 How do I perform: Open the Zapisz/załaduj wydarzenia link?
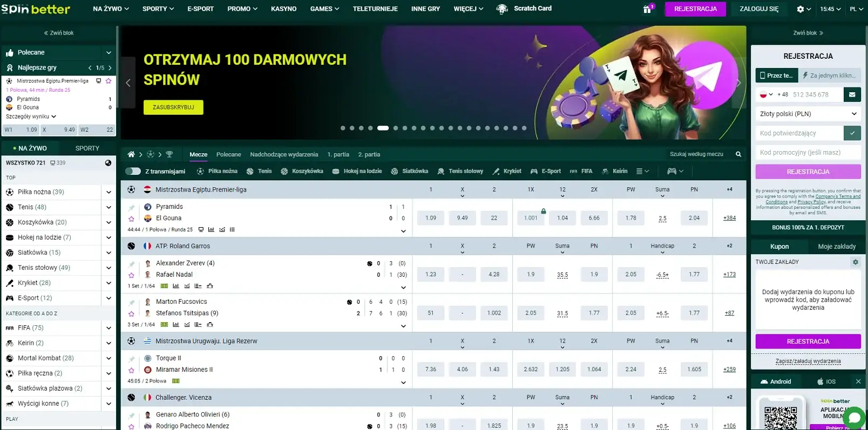808,361
